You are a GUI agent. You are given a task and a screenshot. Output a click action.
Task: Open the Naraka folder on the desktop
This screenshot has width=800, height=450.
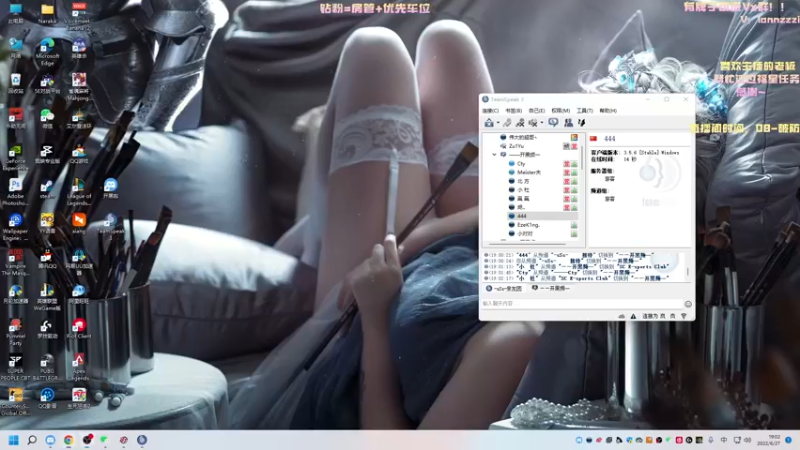point(47,14)
